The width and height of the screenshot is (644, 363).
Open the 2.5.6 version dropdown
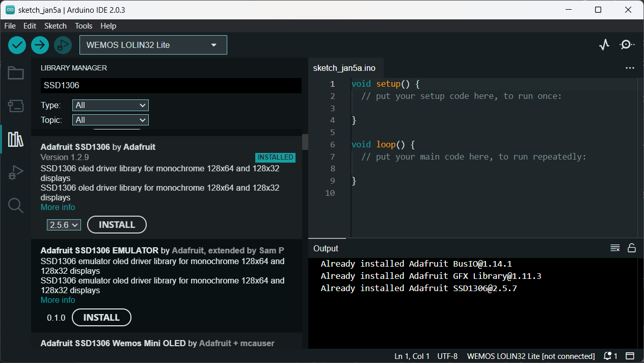point(64,225)
